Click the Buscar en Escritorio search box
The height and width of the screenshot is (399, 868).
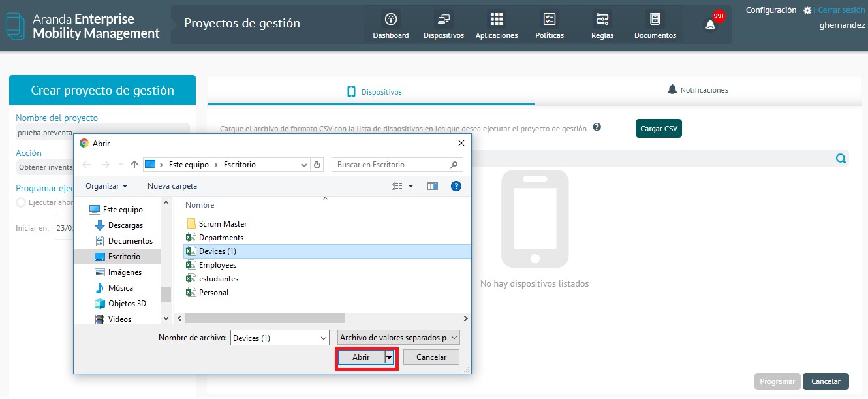(x=397, y=165)
